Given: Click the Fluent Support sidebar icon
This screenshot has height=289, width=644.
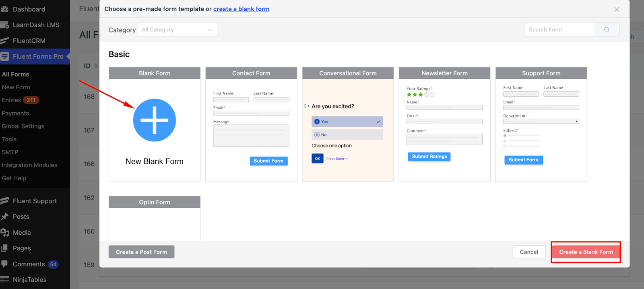Looking at the screenshot, I should [4, 201].
